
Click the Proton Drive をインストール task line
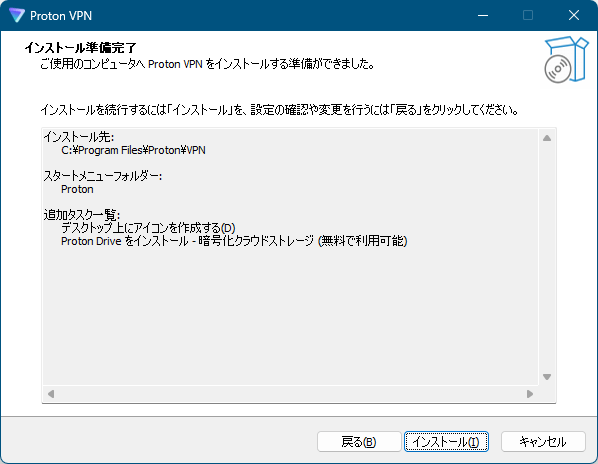click(234, 241)
